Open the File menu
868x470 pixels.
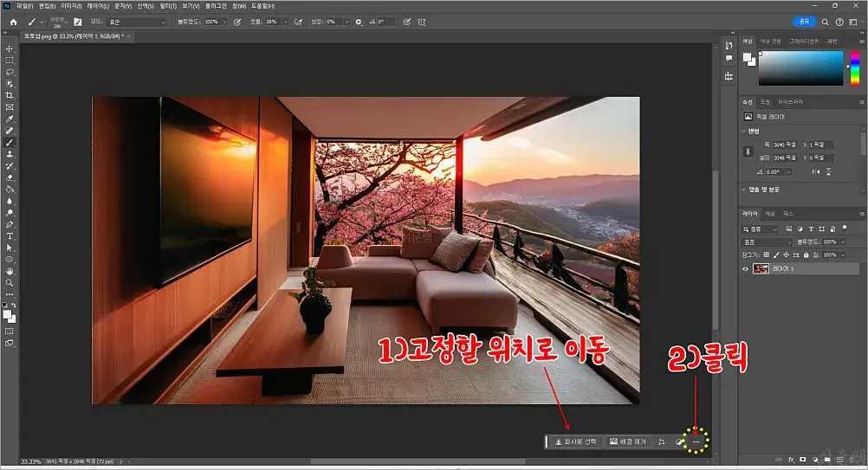coord(24,6)
